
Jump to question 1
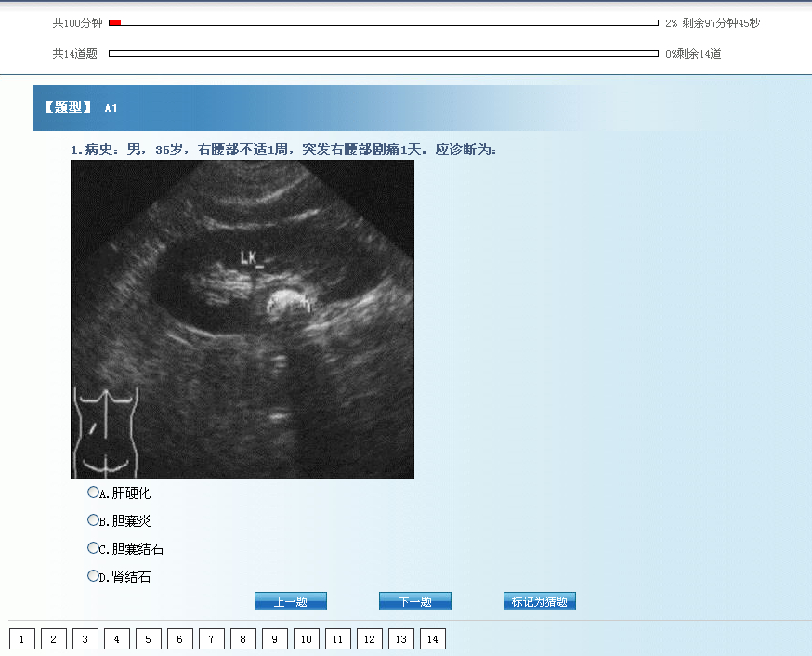21,639
